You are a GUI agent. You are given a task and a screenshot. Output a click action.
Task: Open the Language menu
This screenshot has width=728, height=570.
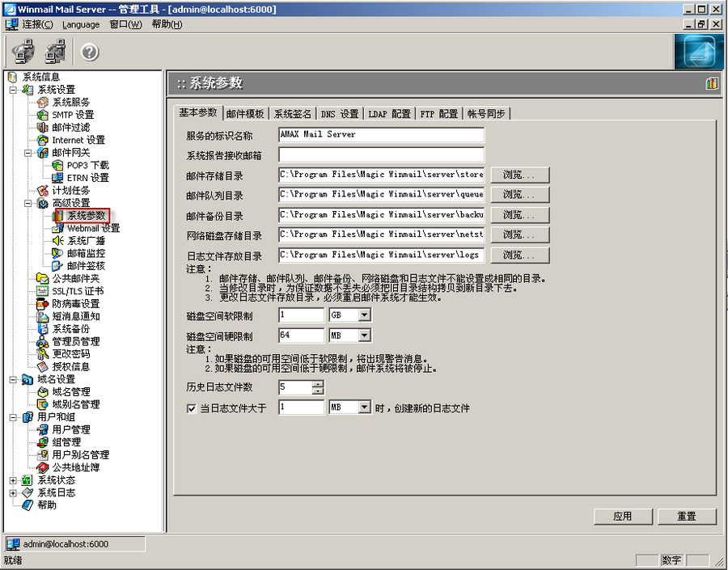(81, 24)
